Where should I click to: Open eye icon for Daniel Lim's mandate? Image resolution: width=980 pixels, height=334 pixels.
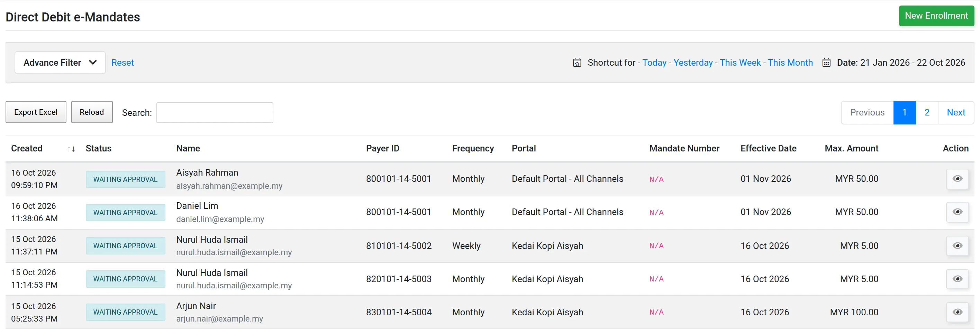point(957,212)
